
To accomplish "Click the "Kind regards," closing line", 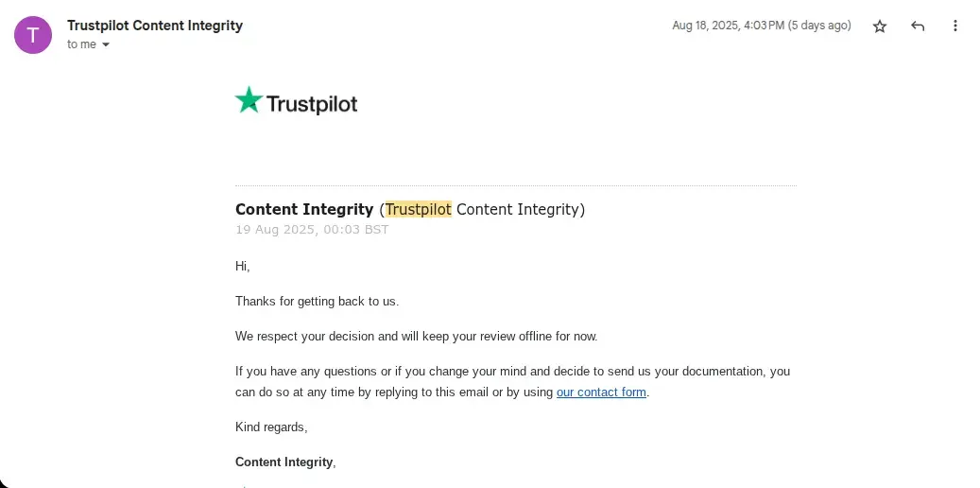I will (x=271, y=427).
